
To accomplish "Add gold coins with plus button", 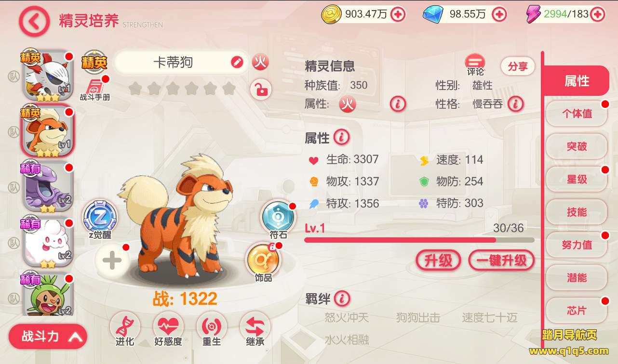I will coord(398,14).
